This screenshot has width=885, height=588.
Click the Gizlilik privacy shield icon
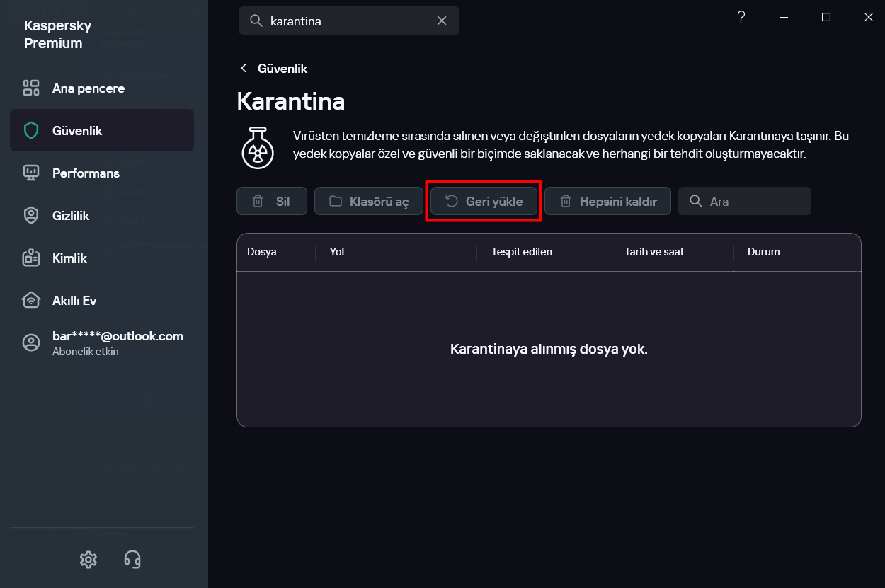tap(31, 216)
